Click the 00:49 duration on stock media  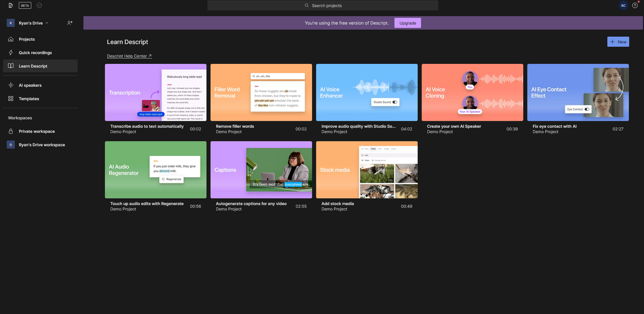pyautogui.click(x=407, y=206)
